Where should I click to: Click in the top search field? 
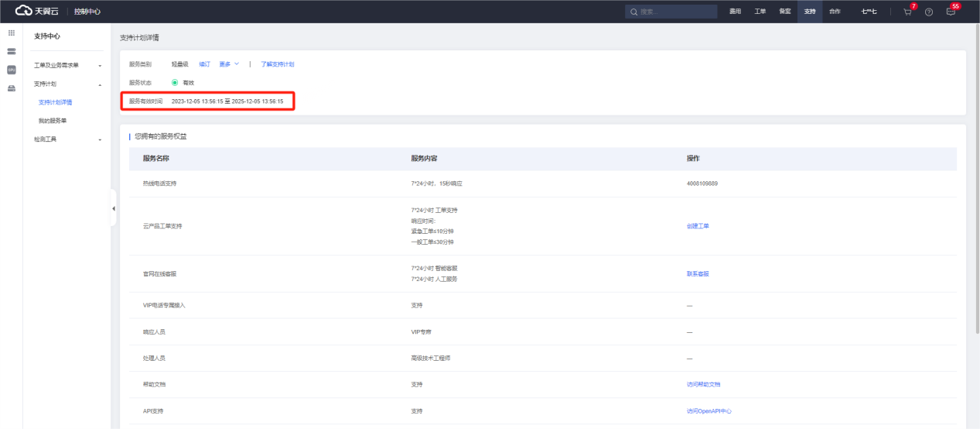[671, 12]
